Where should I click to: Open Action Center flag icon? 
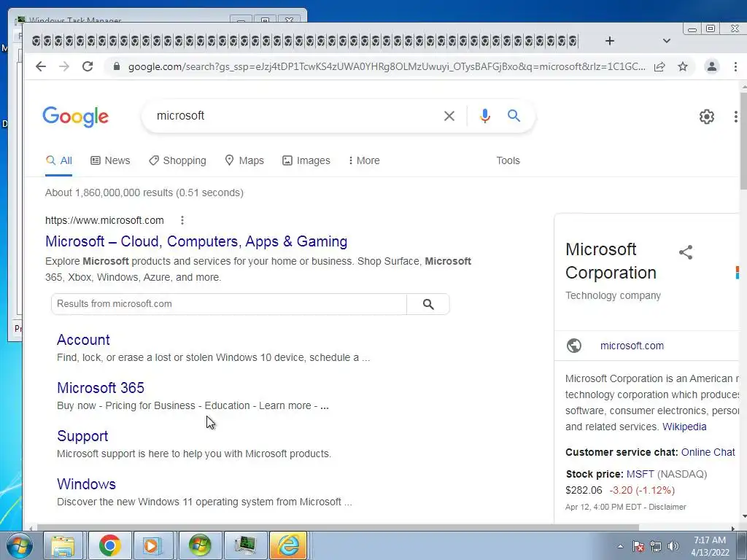[638, 546]
